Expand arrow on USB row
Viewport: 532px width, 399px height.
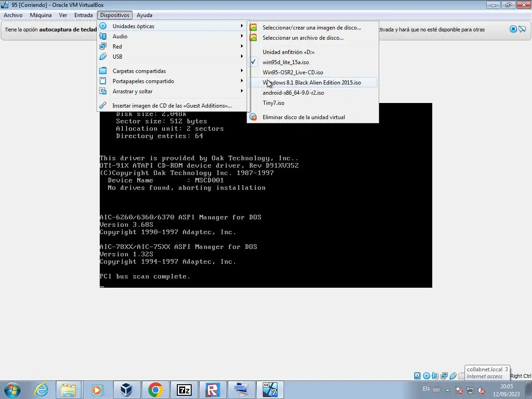click(242, 56)
